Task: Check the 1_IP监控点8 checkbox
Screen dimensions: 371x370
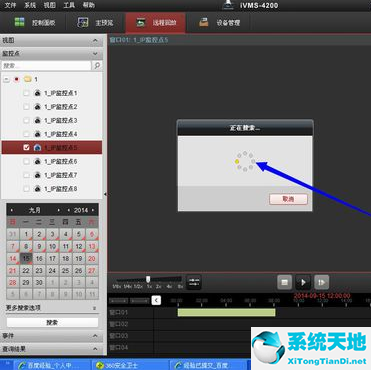Action: pos(26,189)
